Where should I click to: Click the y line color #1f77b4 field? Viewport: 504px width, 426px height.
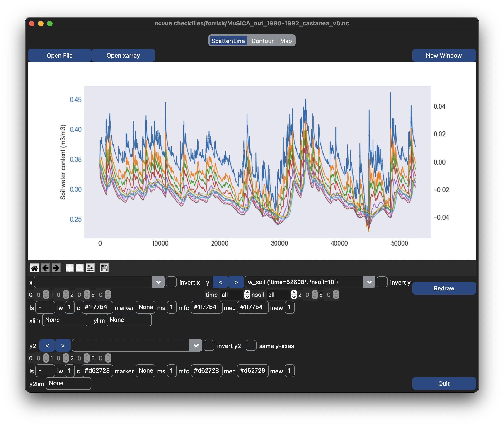point(97,307)
